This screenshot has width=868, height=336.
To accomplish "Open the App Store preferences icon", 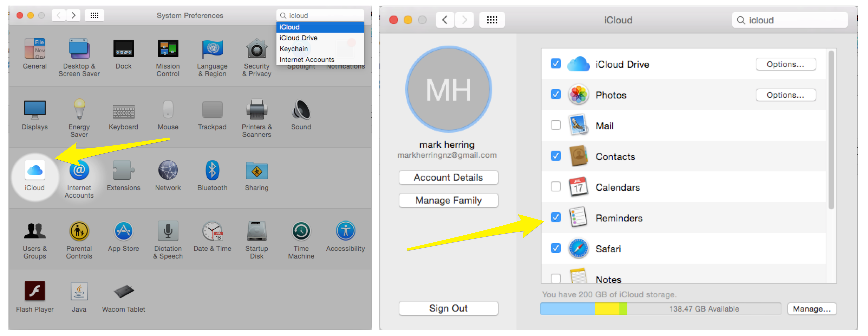I will click(x=124, y=231).
